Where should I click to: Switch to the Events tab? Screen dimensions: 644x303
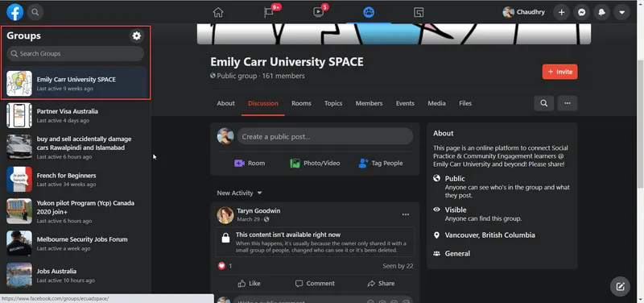[405, 104]
